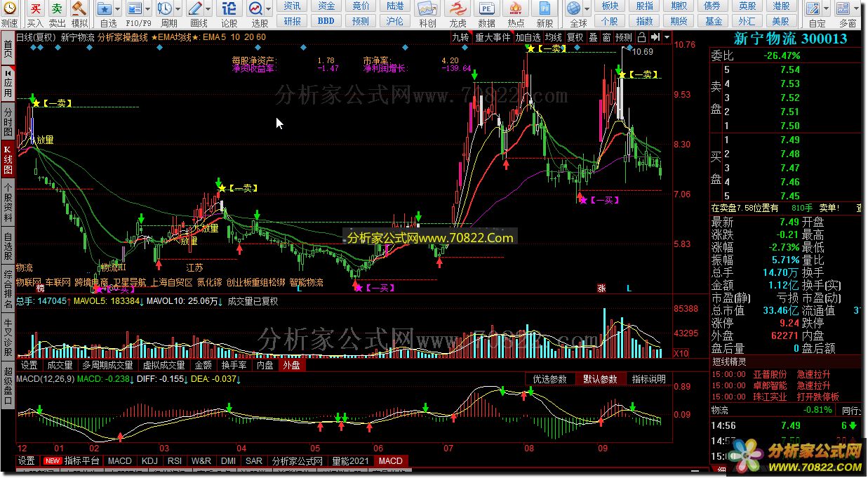This screenshot has width=868, height=478.
Task: Expand the 画线 drawing dropdown arrow
Action: (208, 10)
